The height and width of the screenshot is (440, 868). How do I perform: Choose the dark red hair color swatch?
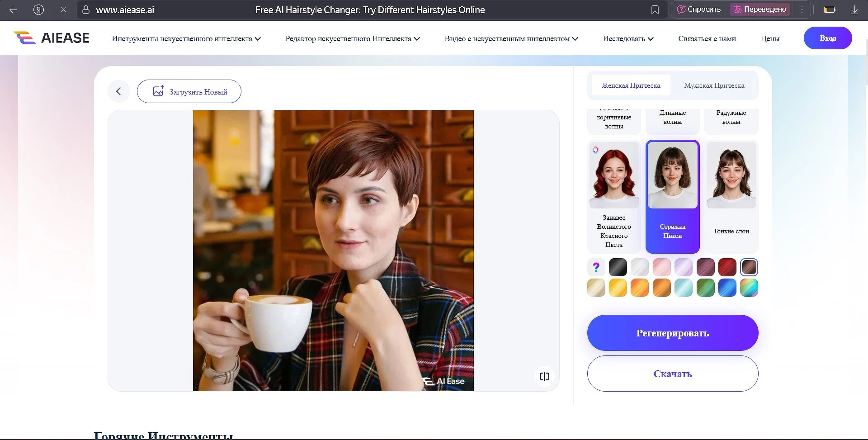point(727,267)
